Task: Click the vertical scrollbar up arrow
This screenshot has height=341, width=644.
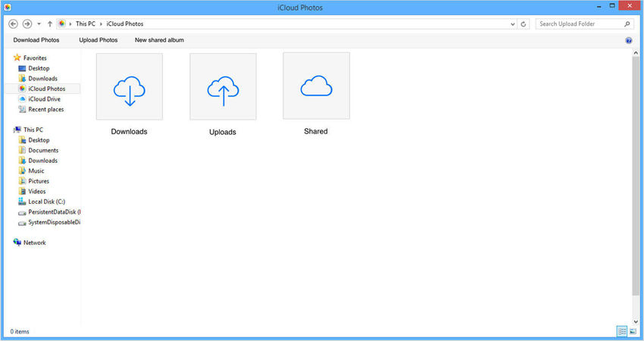Action: (636, 53)
